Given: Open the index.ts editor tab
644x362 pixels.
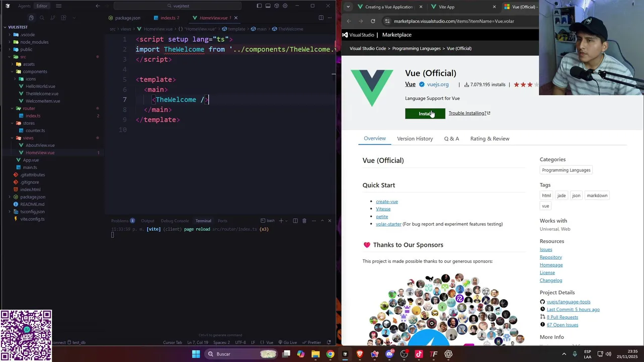Looking at the screenshot, I should click(167, 18).
